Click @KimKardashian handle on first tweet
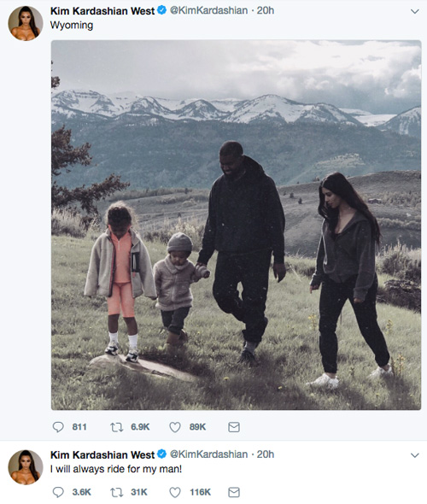The height and width of the screenshot is (504, 427). pyautogui.click(x=208, y=10)
